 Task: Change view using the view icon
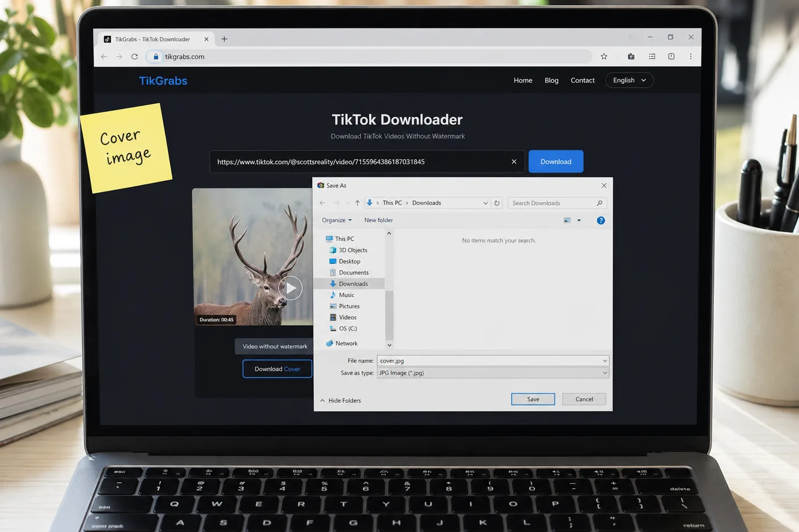[567, 220]
